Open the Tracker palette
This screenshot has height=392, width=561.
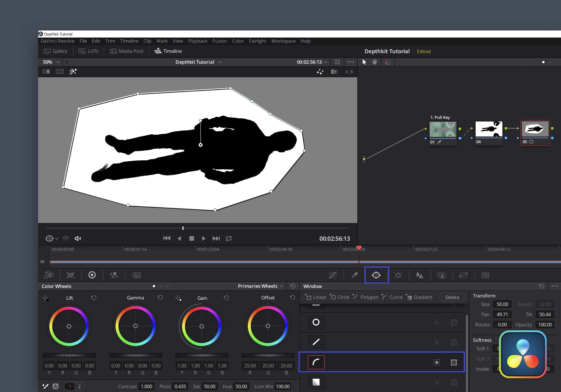[398, 275]
